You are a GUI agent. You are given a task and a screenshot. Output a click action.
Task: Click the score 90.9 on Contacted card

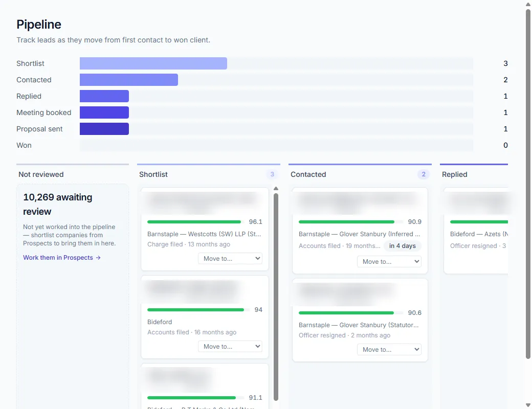[415, 222]
